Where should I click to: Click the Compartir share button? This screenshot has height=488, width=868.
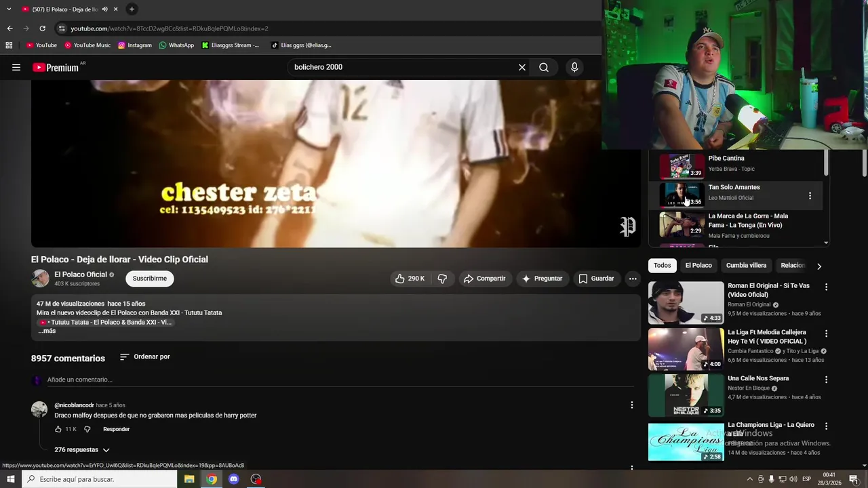[485, 279]
